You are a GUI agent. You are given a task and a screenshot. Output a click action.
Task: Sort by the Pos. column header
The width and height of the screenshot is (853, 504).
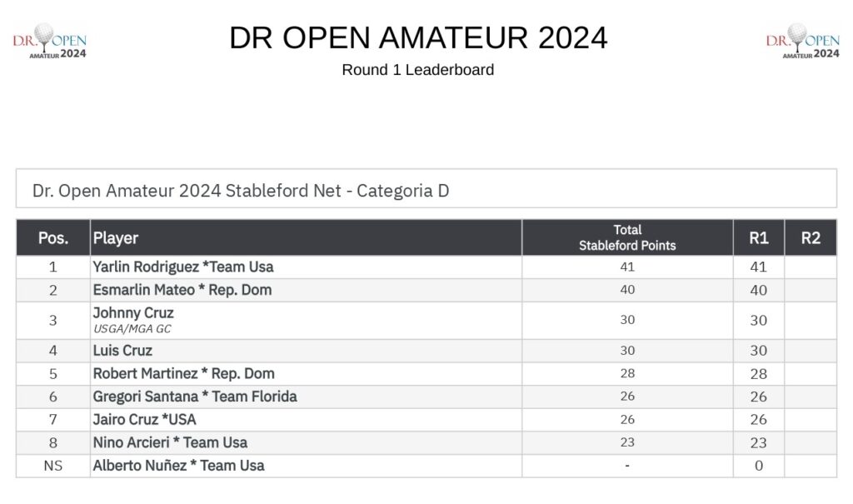(x=53, y=238)
